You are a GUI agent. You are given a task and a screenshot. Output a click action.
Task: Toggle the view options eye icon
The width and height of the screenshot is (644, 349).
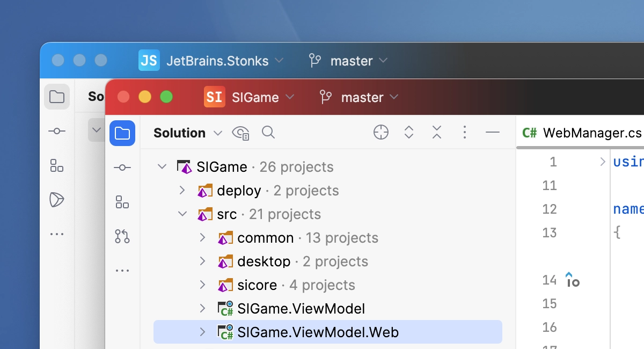[x=240, y=133]
